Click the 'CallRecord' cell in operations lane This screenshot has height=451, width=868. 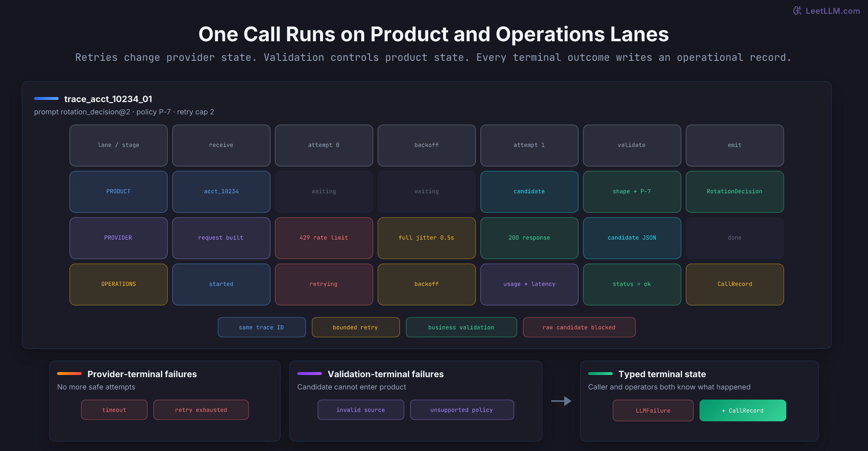pos(735,284)
